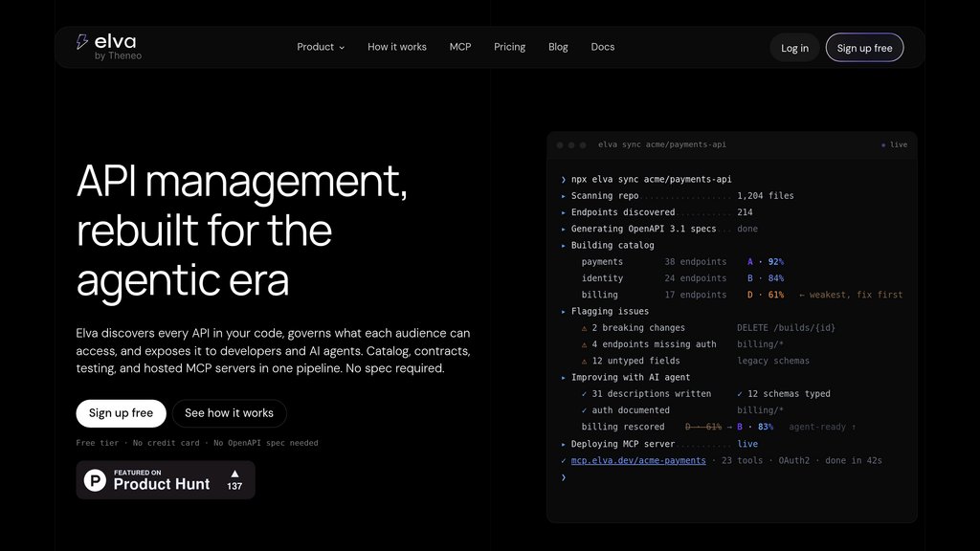Click the warning icon beside 2 breaking changes
The height and width of the screenshot is (551, 980).
click(585, 328)
